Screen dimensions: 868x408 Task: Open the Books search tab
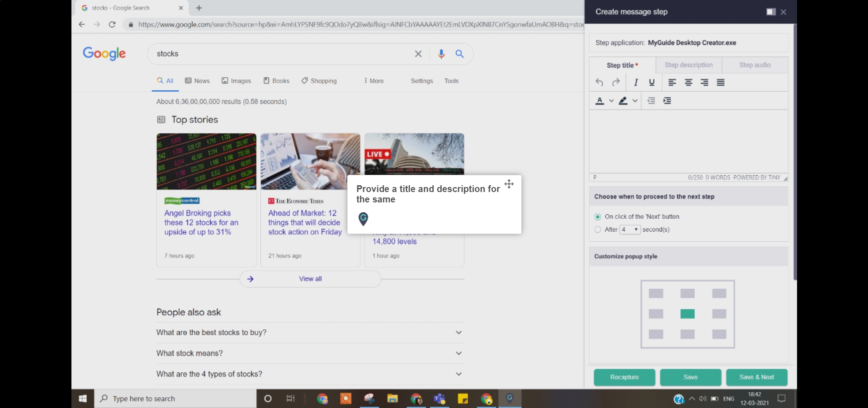pos(276,81)
